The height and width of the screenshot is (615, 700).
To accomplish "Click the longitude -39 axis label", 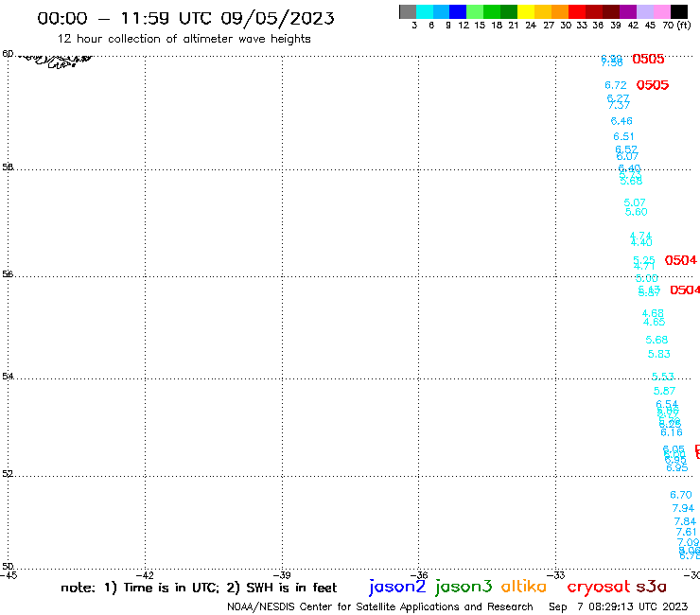I will (282, 575).
